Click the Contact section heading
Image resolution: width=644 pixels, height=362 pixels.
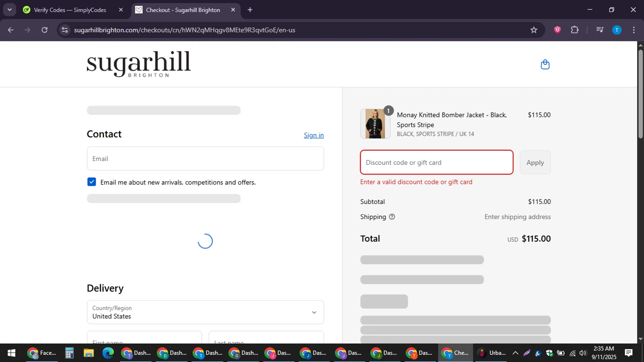click(x=104, y=134)
